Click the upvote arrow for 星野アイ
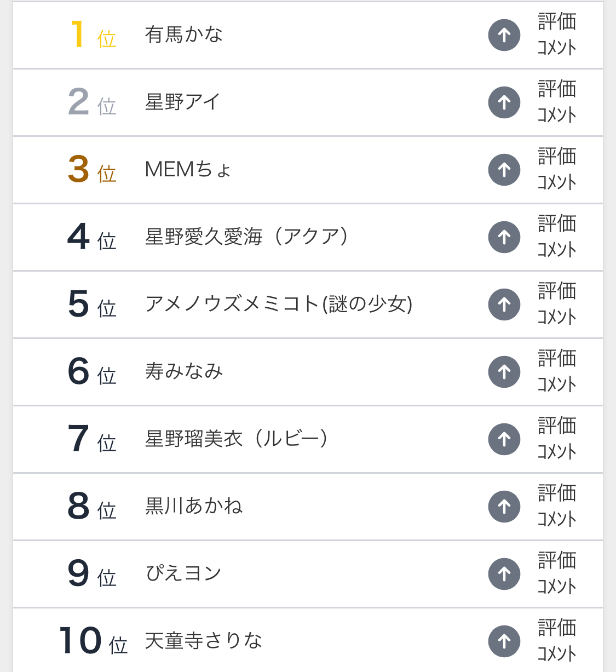This screenshot has height=672, width=616. point(504,102)
